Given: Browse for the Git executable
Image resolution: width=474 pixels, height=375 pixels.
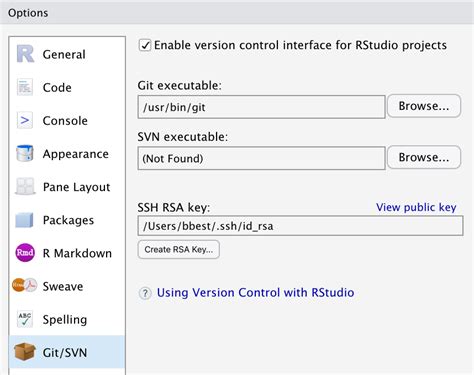Looking at the screenshot, I should click(424, 106).
